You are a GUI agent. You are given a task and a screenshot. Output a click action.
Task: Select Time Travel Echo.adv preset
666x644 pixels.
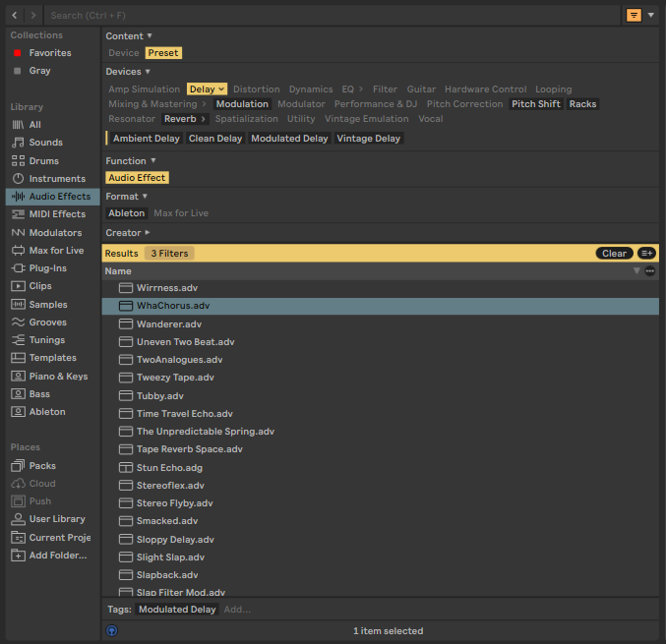click(x=380, y=414)
